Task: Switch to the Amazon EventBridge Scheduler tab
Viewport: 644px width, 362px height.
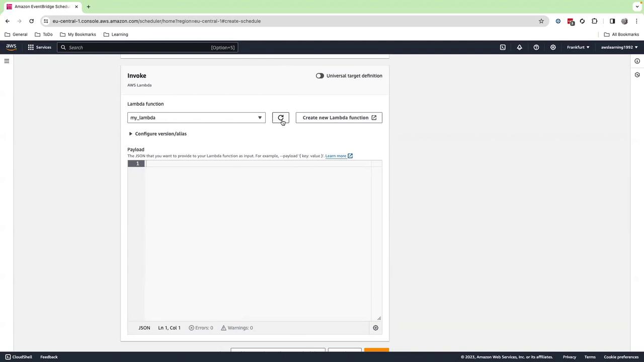Action: click(42, 7)
